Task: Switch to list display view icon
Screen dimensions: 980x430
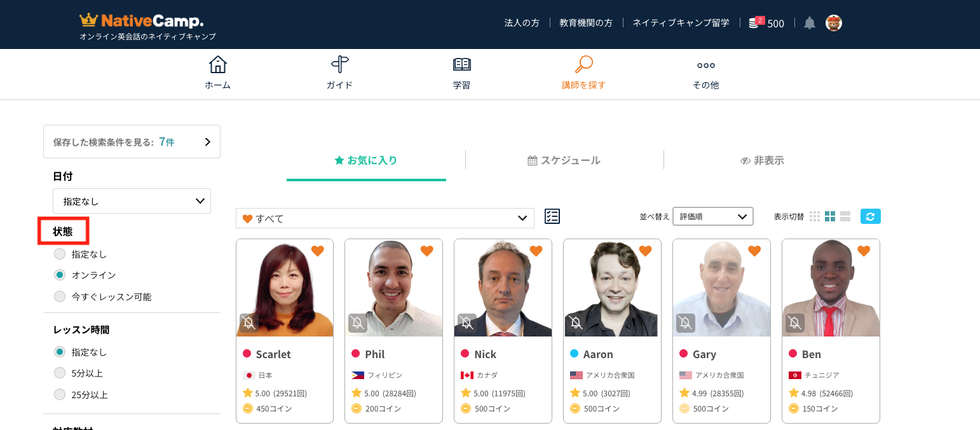Action: [x=845, y=216]
